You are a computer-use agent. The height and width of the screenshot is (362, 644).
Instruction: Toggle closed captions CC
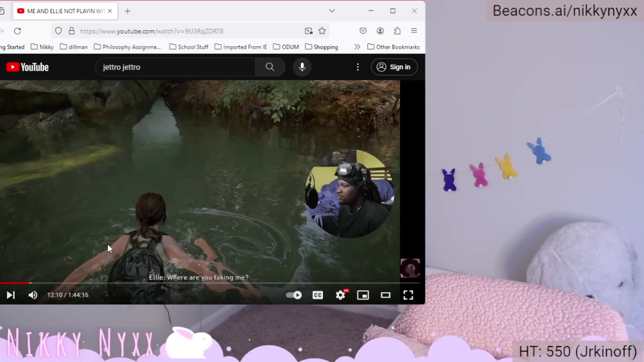pyautogui.click(x=318, y=295)
